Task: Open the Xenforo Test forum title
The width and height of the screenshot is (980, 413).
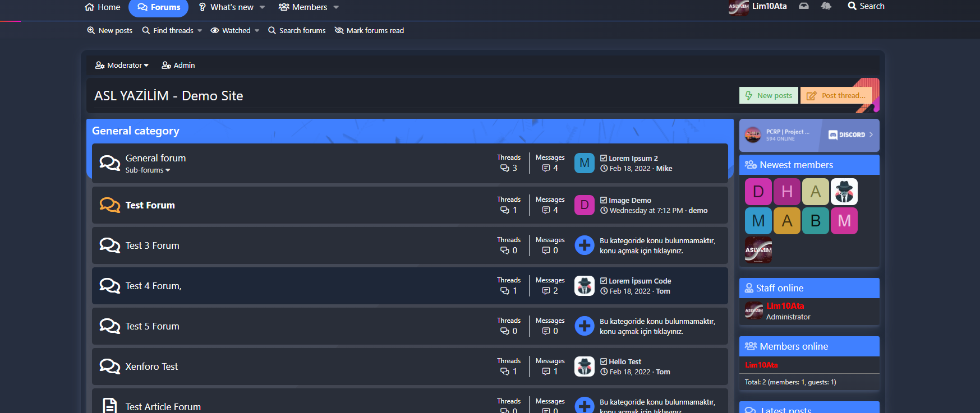Action: (151, 366)
